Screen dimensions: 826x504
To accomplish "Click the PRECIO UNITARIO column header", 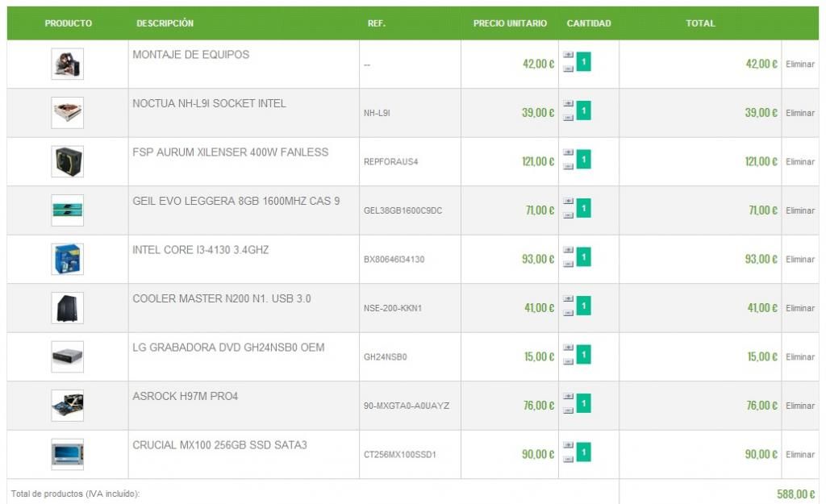I will (510, 23).
